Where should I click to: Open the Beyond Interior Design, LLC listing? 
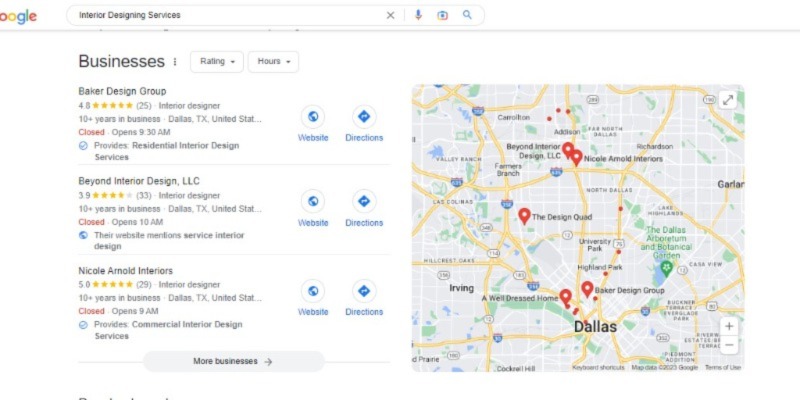pyautogui.click(x=139, y=181)
